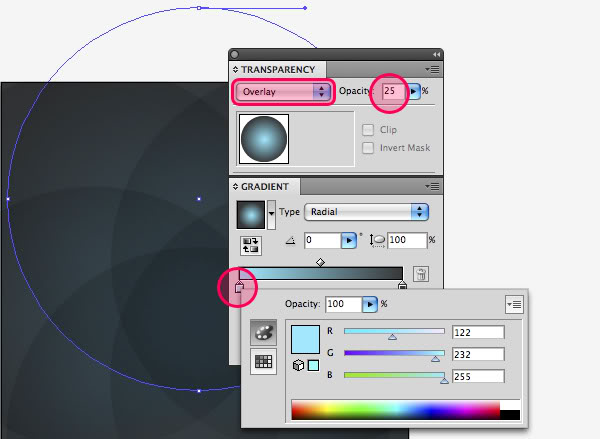Enable the Clip checkbox

tap(368, 130)
